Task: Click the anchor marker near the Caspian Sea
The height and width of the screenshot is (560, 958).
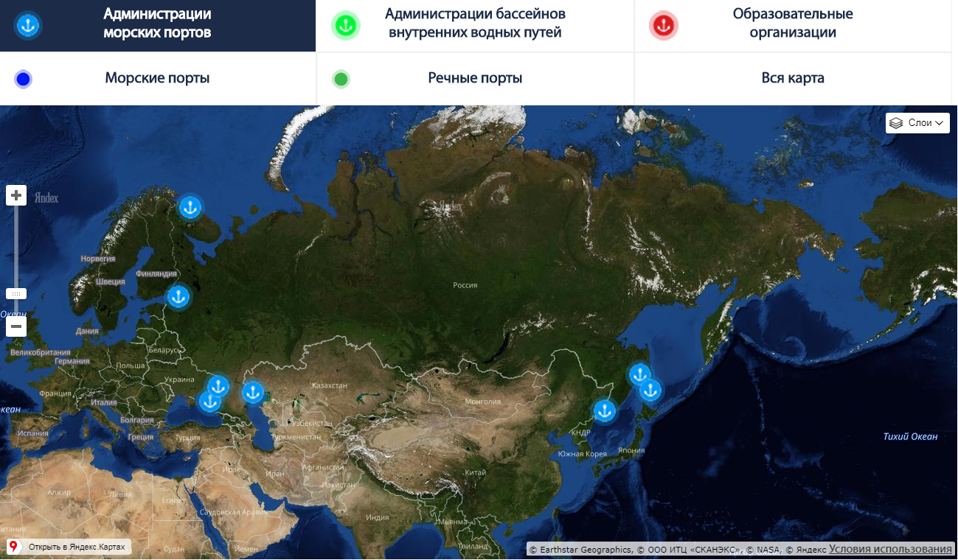Action: (x=253, y=393)
